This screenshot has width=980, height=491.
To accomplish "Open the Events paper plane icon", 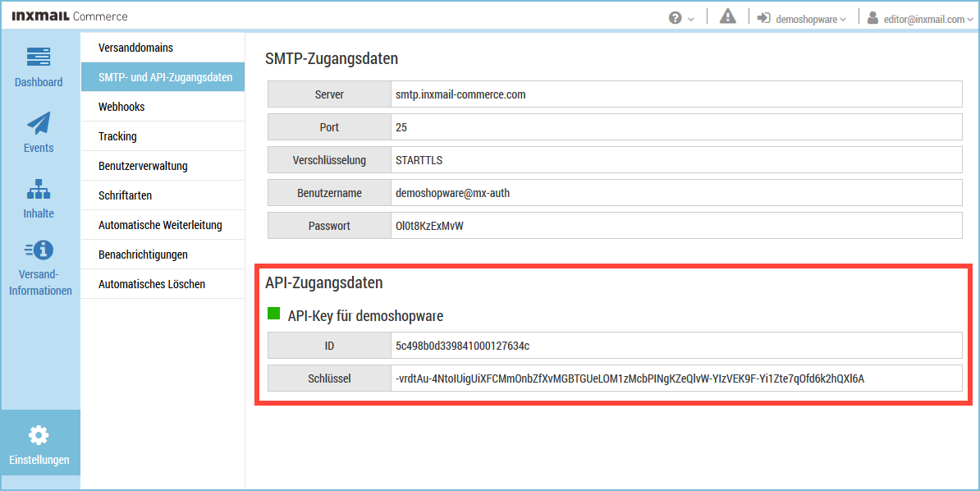I will coord(39,122).
